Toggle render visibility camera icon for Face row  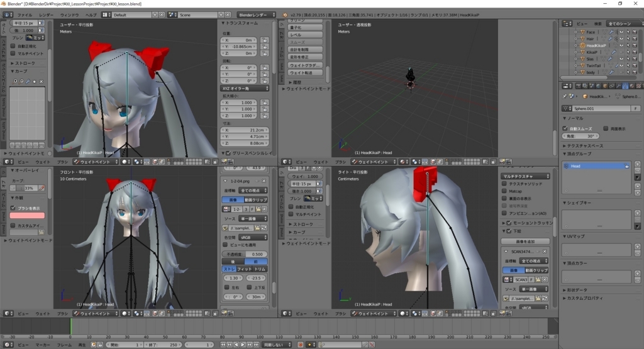point(635,32)
